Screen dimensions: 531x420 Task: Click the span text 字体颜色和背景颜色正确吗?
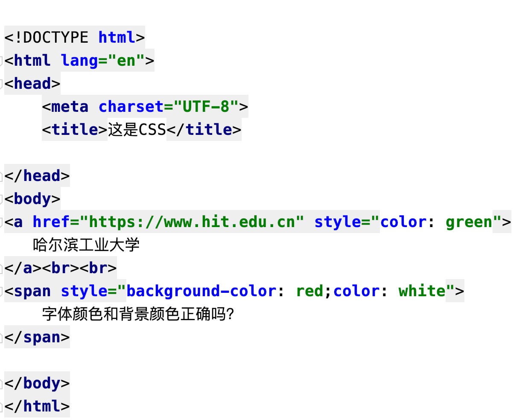tap(138, 314)
